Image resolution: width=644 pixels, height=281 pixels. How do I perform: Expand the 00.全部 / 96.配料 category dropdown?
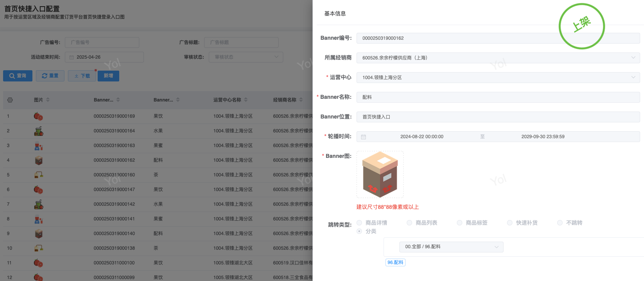click(451, 247)
